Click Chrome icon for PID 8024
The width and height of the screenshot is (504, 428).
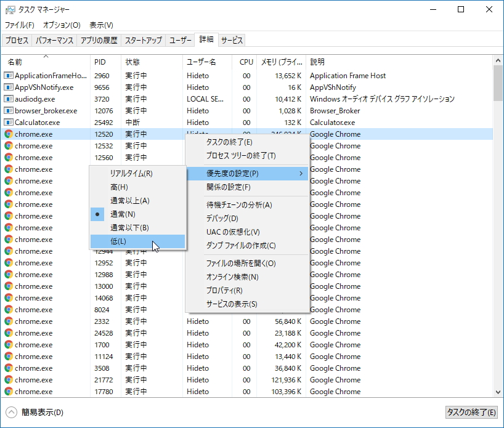tap(9, 310)
